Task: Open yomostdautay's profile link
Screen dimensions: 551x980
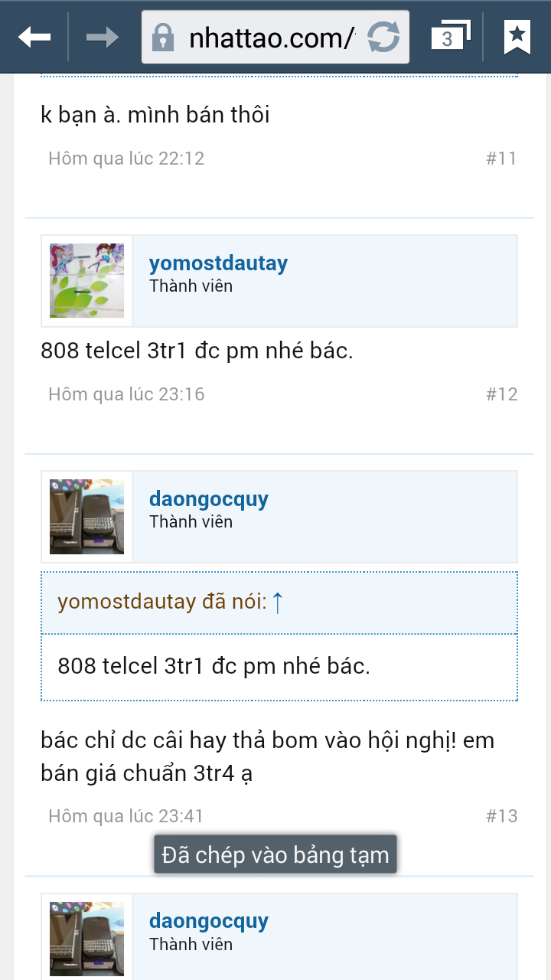Action: point(218,263)
